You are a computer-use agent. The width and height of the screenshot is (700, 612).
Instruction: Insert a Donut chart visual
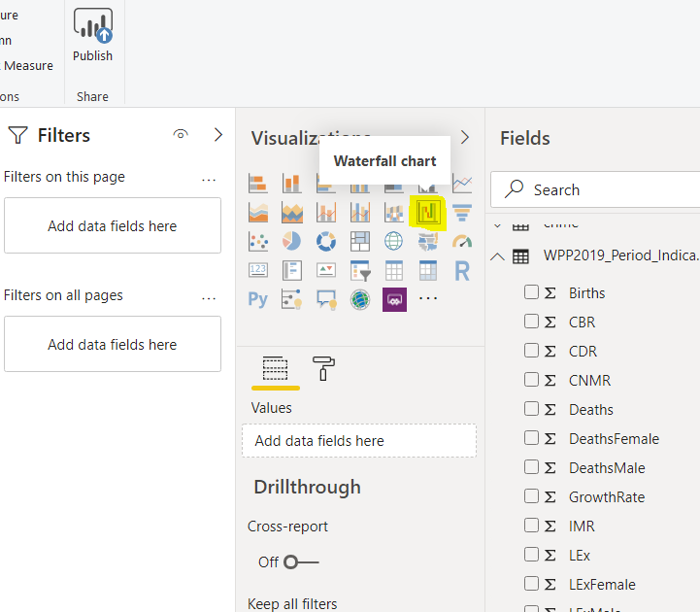tap(326, 241)
